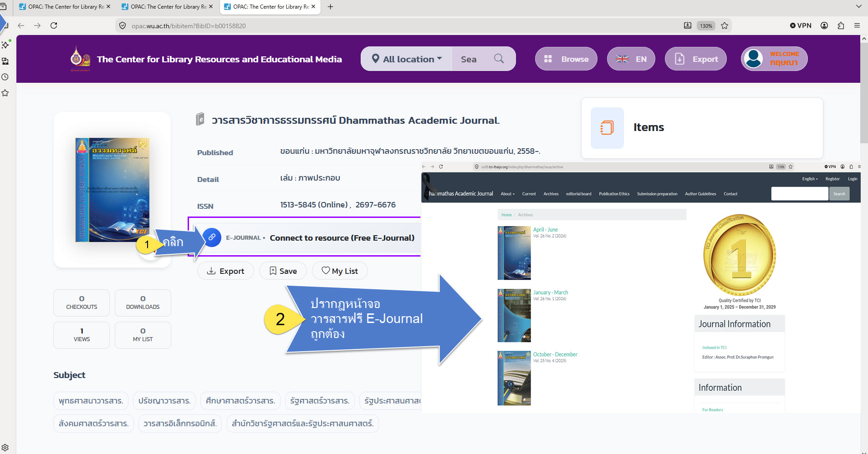Open sidebar settings gear
The image size is (868, 454).
click(x=5, y=448)
